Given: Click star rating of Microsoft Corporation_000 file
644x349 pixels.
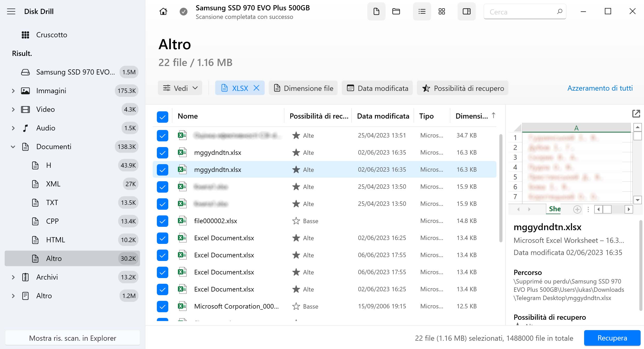Looking at the screenshot, I should 296,306.
